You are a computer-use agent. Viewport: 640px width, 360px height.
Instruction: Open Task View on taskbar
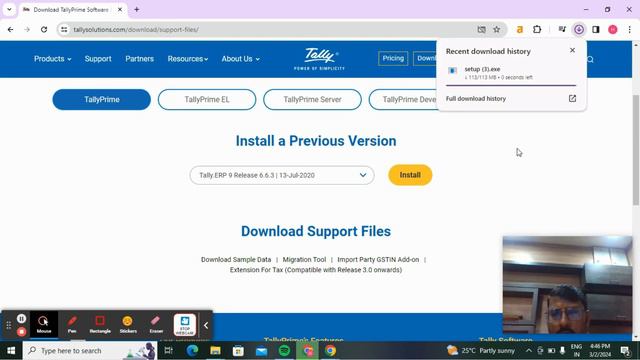168,351
